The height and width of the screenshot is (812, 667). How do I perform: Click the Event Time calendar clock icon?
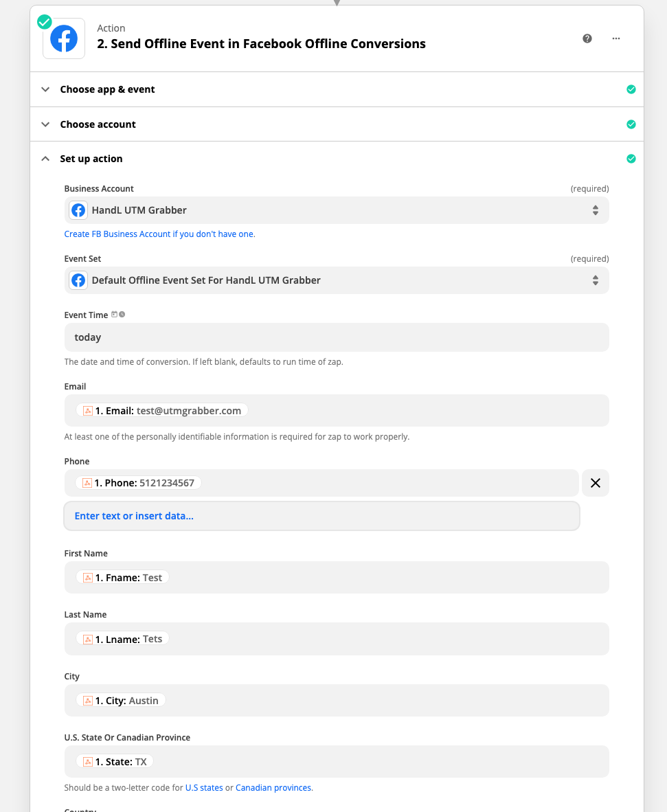118,315
